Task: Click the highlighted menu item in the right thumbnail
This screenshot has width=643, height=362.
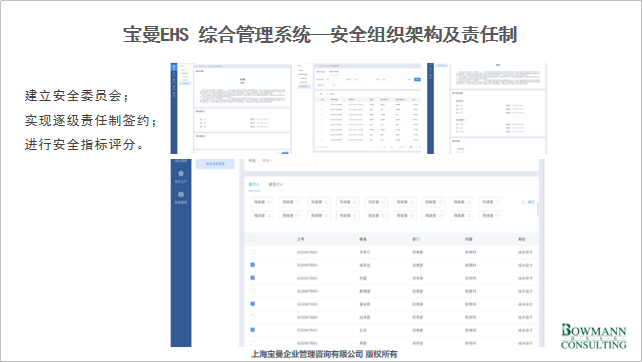Action: 441,66
